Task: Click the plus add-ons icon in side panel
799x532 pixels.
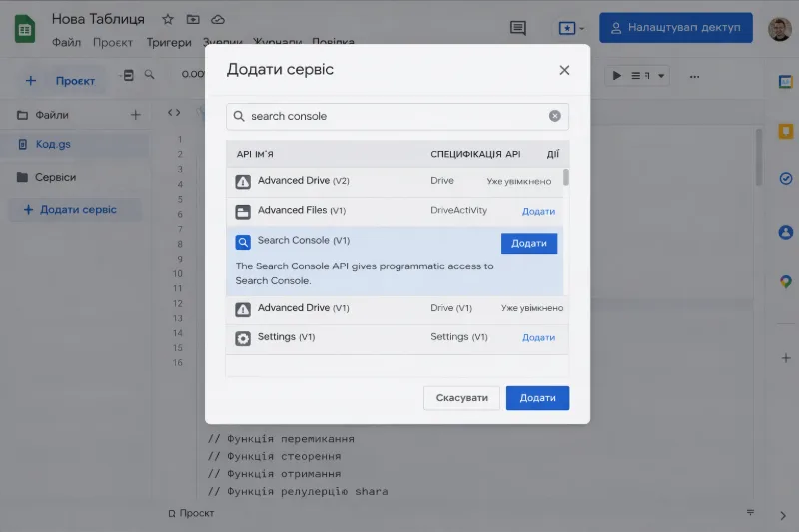Action: click(786, 358)
